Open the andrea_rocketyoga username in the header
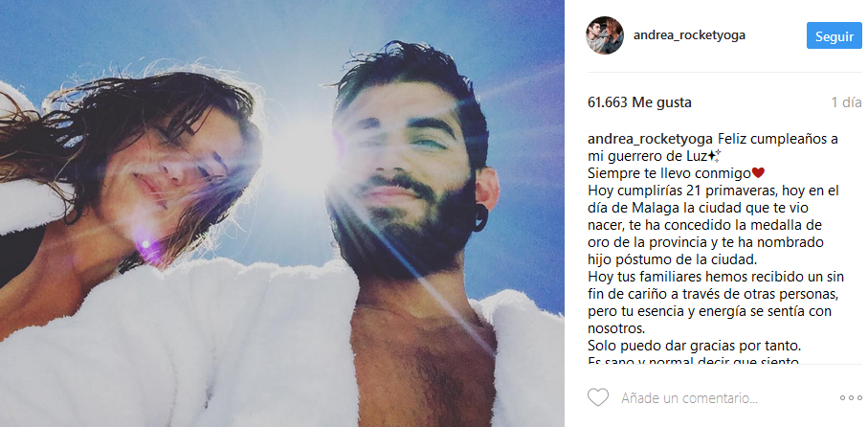 point(689,34)
